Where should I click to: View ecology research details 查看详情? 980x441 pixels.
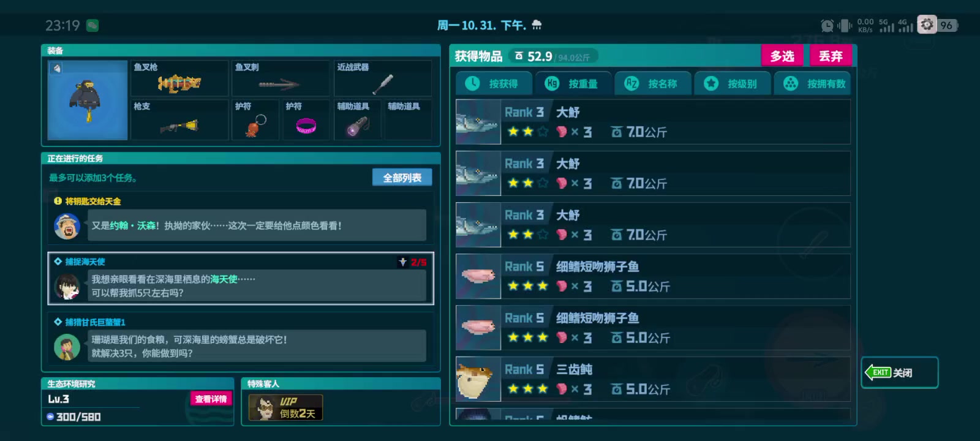(211, 399)
